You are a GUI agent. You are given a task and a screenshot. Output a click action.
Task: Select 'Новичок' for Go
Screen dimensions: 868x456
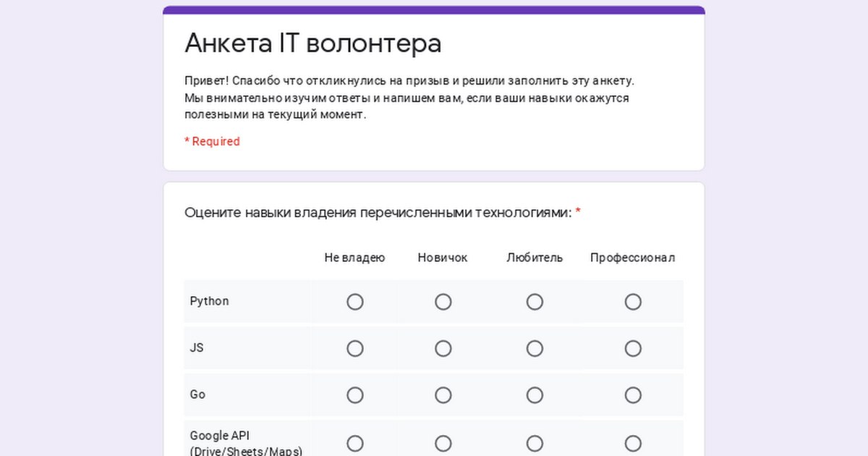pyautogui.click(x=443, y=395)
